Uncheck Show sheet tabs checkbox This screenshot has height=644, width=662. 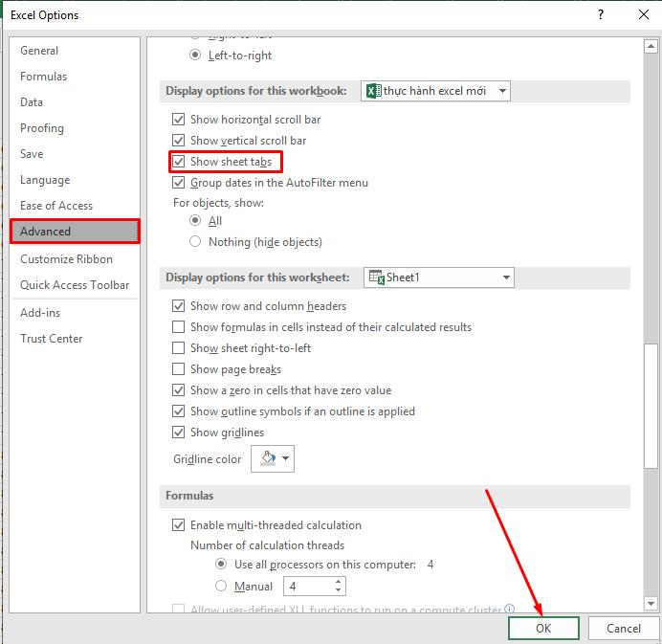179,162
